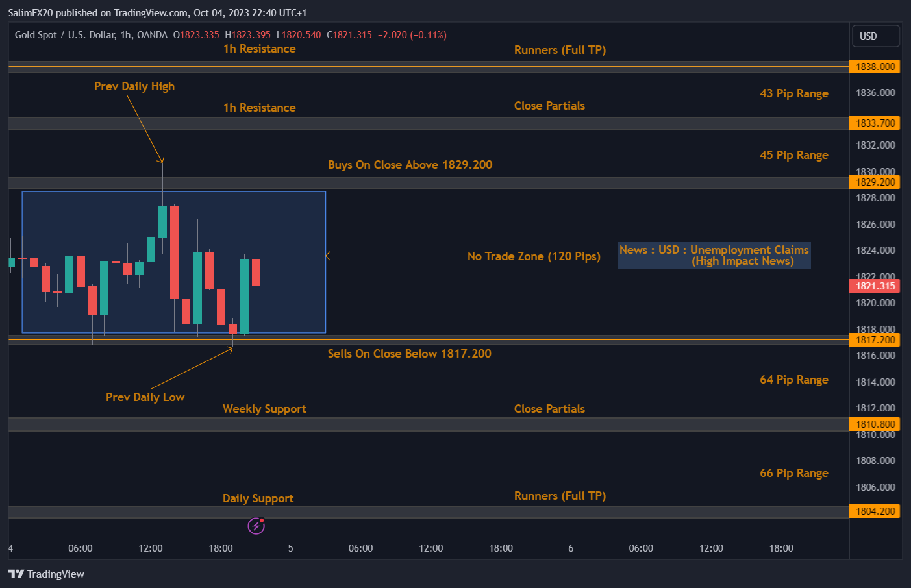Click the red 1821.315 current price label
911x588 pixels.
(x=875, y=286)
